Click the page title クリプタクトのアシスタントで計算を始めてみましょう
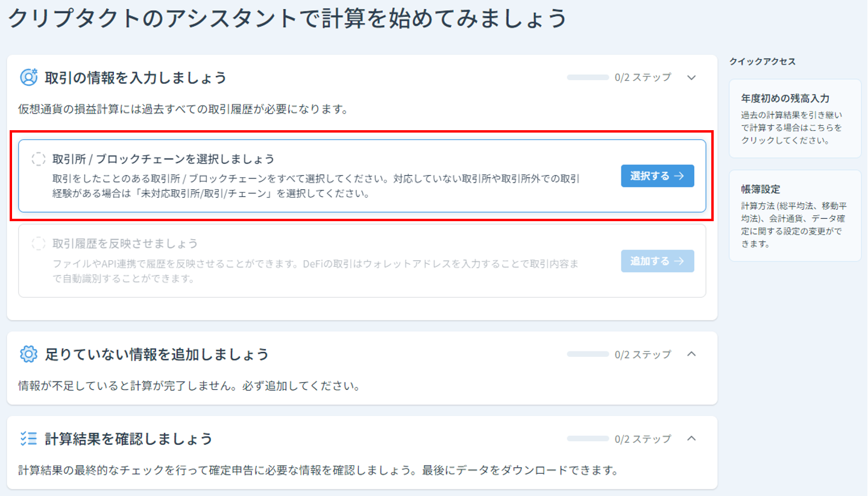The width and height of the screenshot is (868, 496). click(x=288, y=19)
